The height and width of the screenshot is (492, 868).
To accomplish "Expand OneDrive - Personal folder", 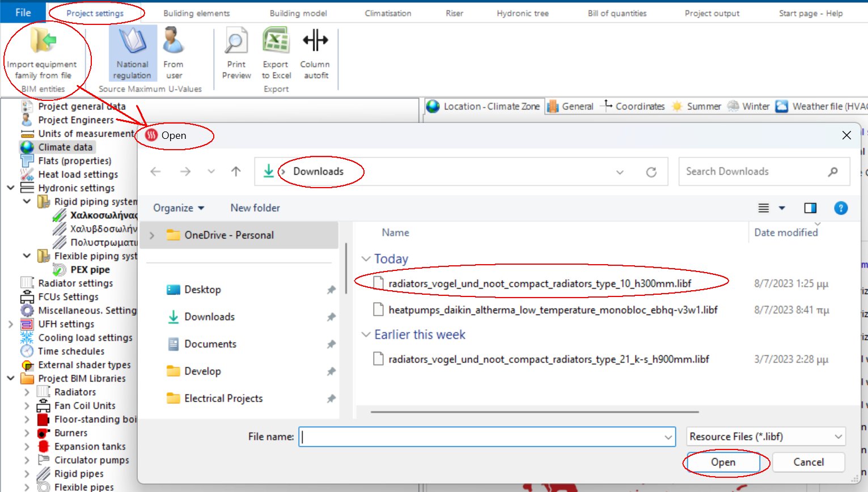I will (152, 235).
